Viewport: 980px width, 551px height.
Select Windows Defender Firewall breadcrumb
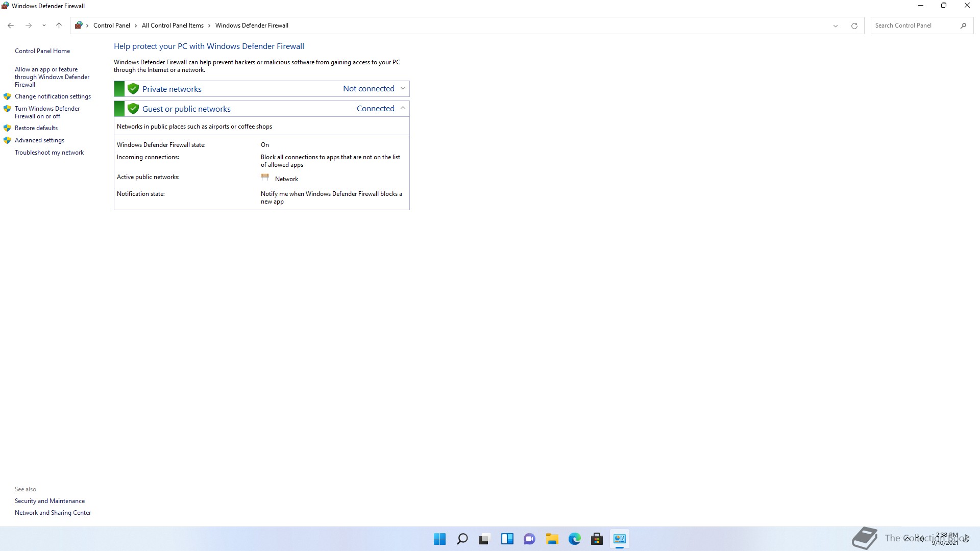tap(252, 26)
